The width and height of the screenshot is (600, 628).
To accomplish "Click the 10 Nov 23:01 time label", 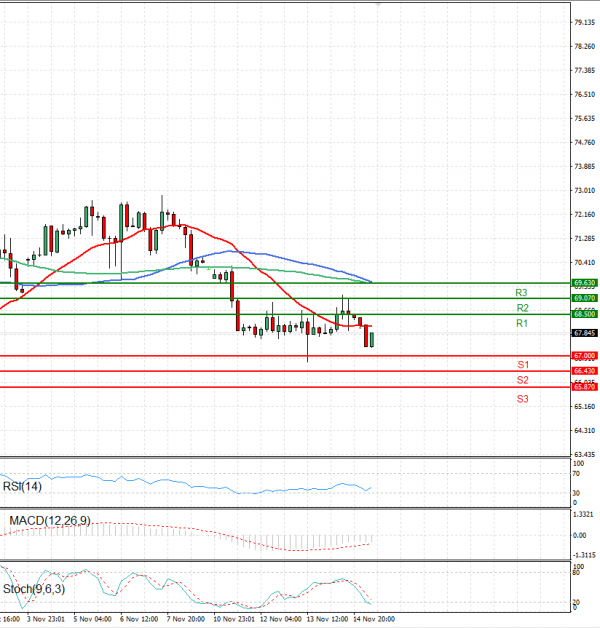I will (x=234, y=619).
